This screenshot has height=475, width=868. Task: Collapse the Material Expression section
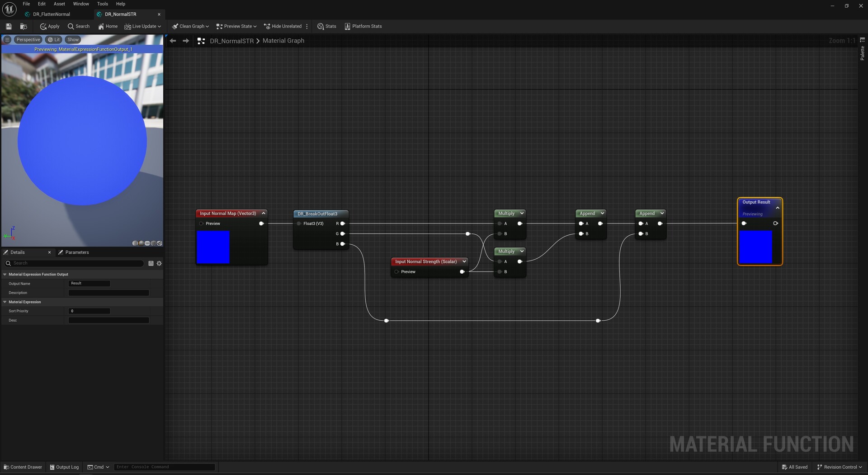[x=5, y=302]
